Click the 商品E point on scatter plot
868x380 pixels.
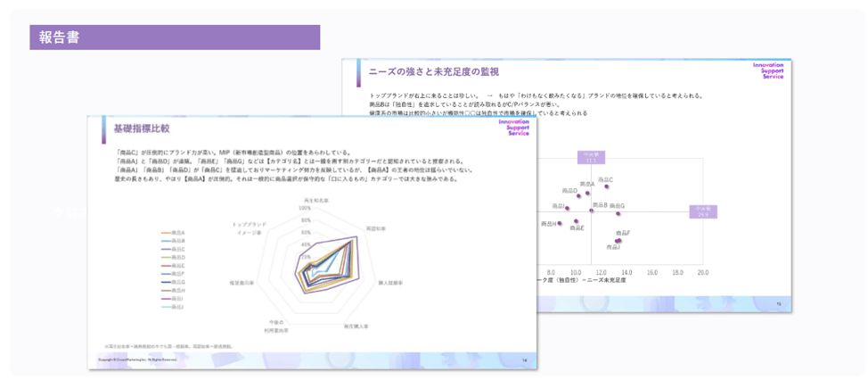tap(576, 220)
